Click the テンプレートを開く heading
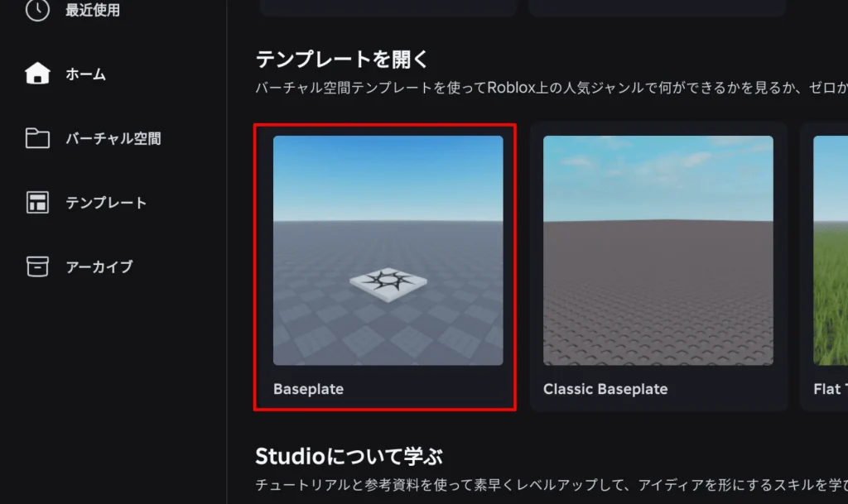The image size is (848, 504). (342, 59)
